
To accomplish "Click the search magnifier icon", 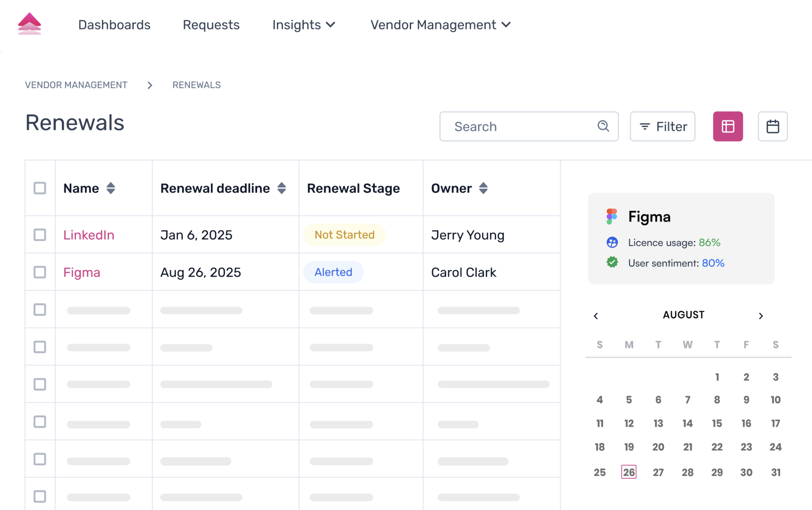I will point(603,126).
